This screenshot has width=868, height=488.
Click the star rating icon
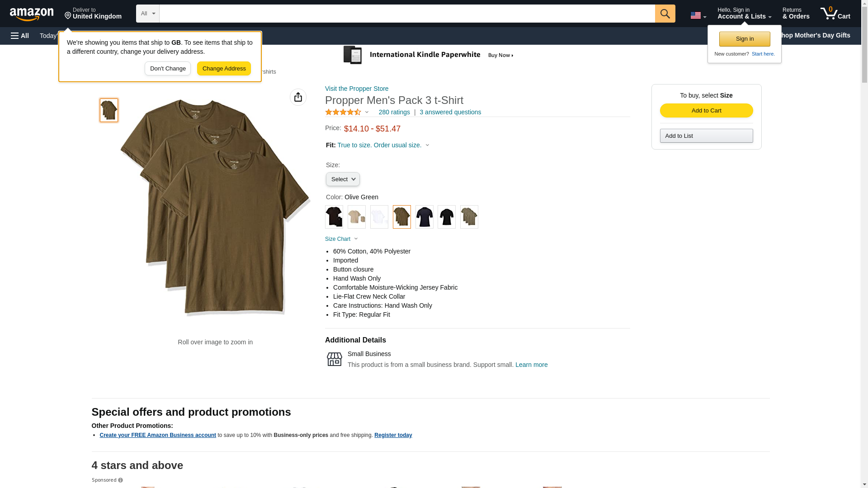(343, 112)
